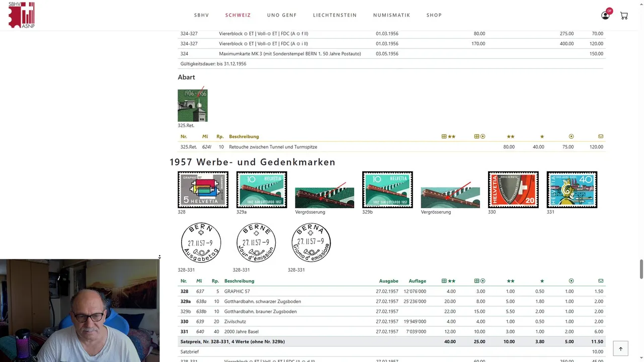Click the Auflage value 25'236'000

pos(415,301)
